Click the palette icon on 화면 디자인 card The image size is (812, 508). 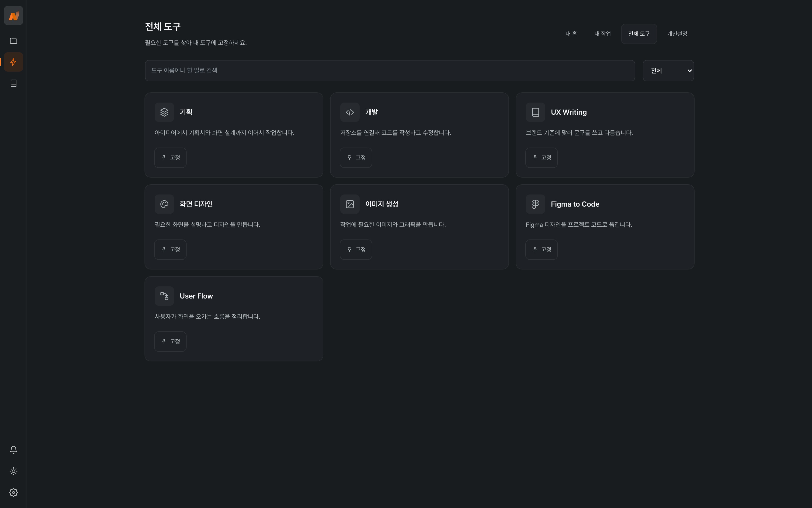tap(164, 204)
